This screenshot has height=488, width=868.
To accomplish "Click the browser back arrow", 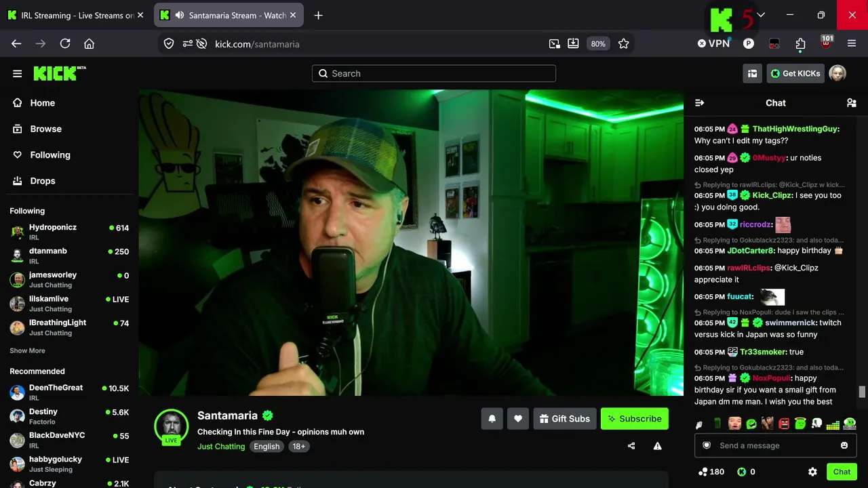I will (16, 43).
